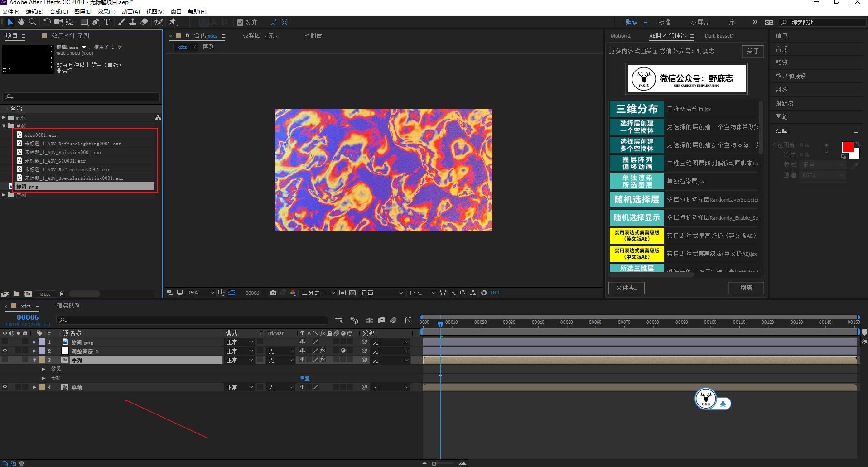Hide the 调整图层 1 layer visibility

point(5,351)
